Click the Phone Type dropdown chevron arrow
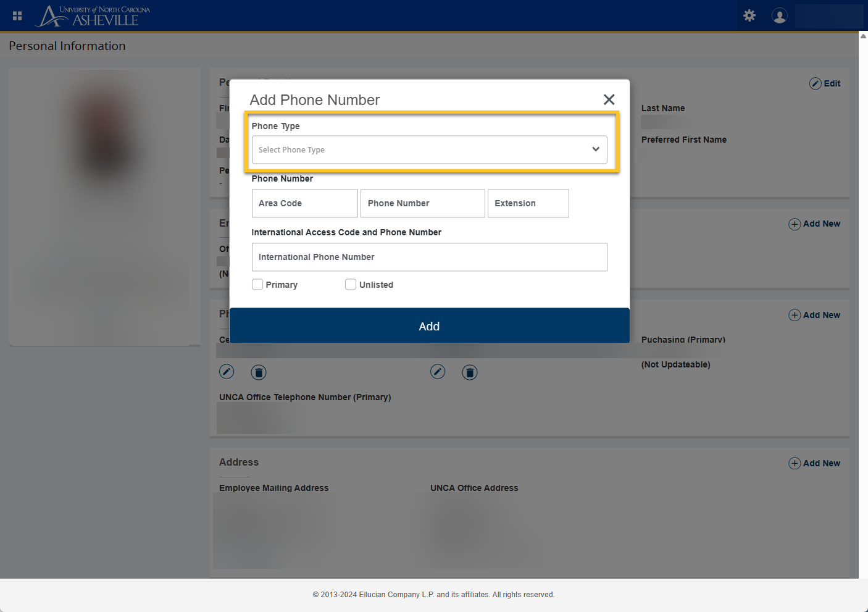The width and height of the screenshot is (868, 612). [x=596, y=149]
